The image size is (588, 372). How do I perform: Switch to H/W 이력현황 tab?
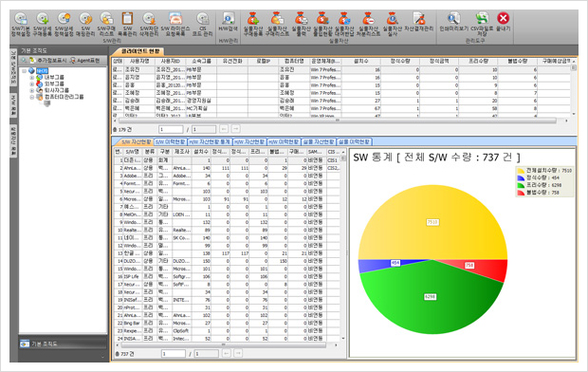284,142
